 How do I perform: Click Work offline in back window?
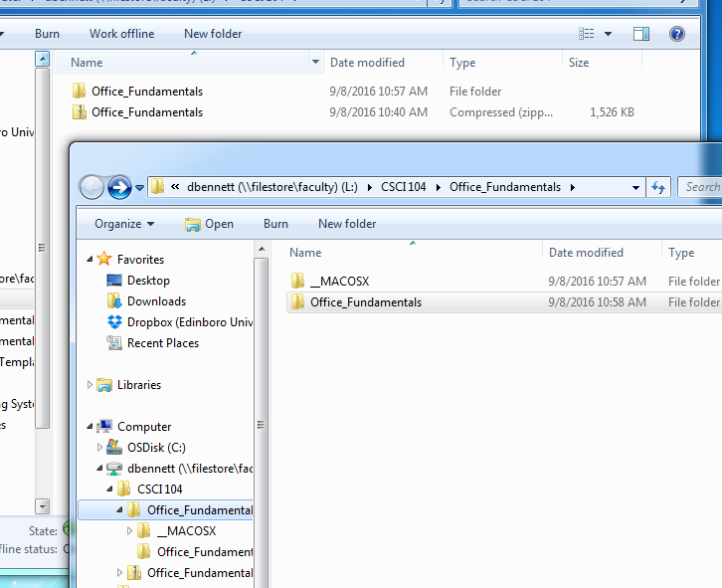(121, 34)
